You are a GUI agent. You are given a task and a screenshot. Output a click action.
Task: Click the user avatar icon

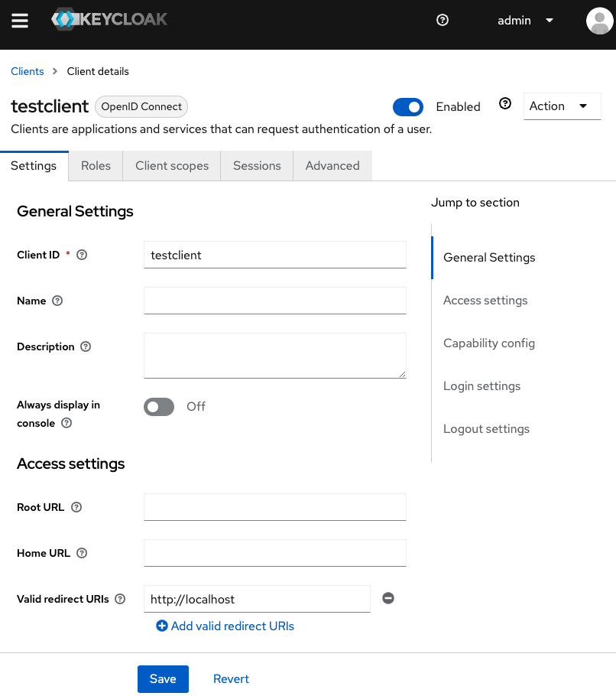point(599,21)
